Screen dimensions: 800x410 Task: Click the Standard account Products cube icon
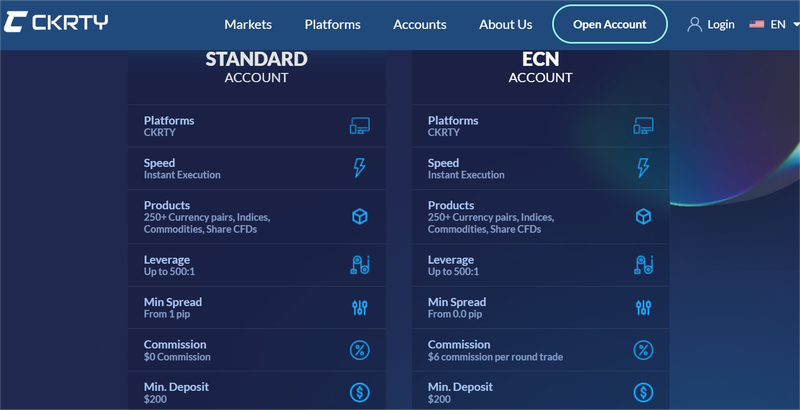click(x=360, y=217)
